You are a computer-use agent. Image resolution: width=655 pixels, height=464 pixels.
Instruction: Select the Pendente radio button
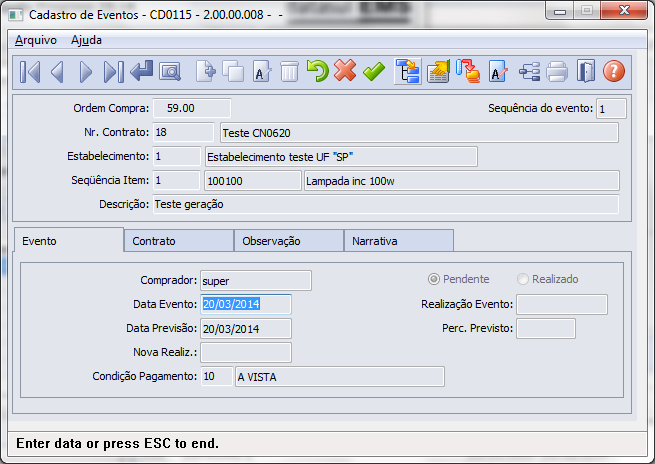point(434,279)
